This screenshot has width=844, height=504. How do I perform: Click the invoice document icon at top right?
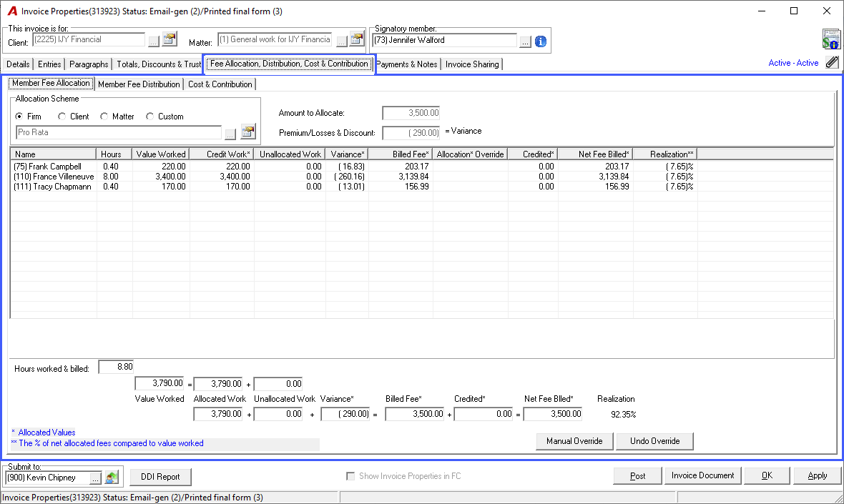tap(831, 39)
